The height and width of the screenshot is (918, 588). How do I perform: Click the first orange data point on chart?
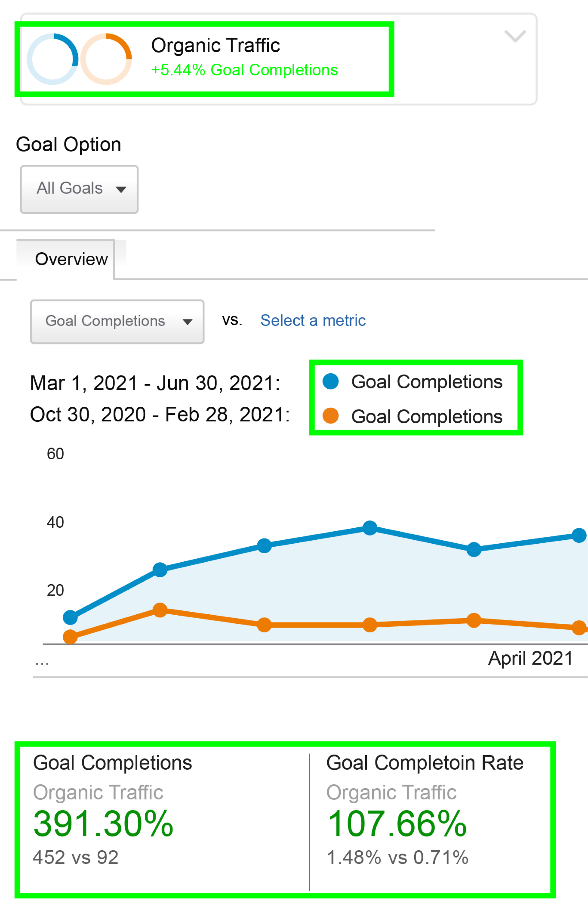[70, 637]
